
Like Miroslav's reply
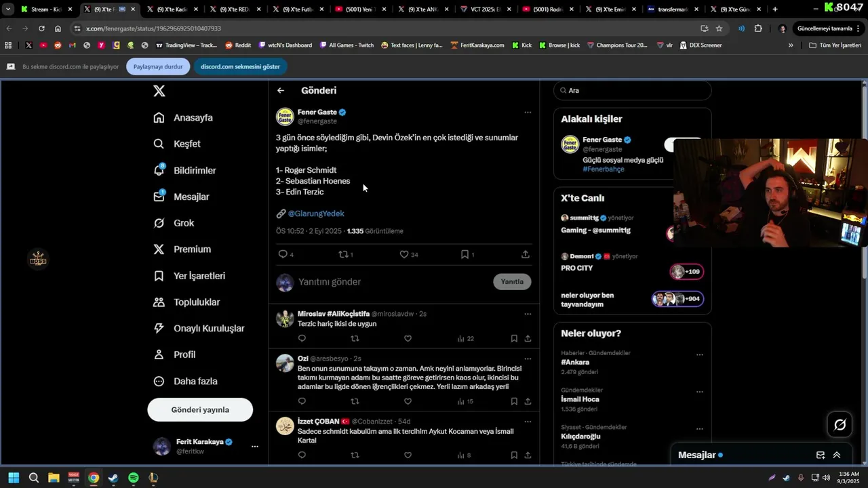pos(408,338)
